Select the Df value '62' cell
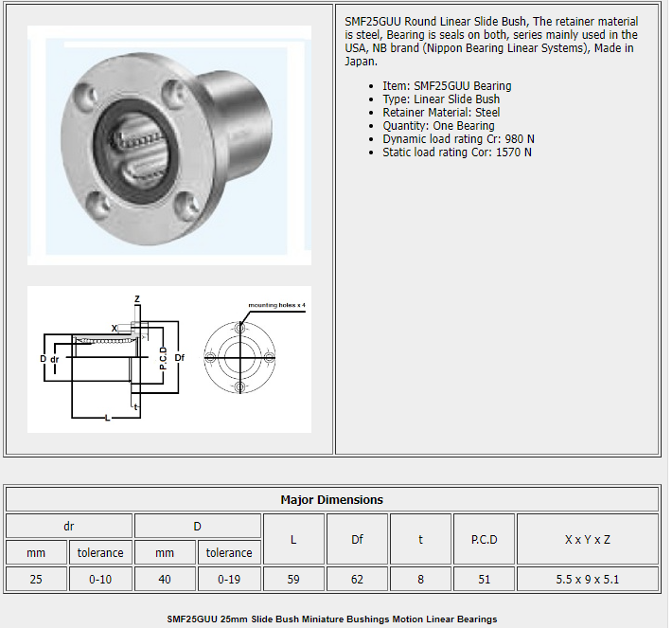This screenshot has width=672, height=628. pos(357,580)
